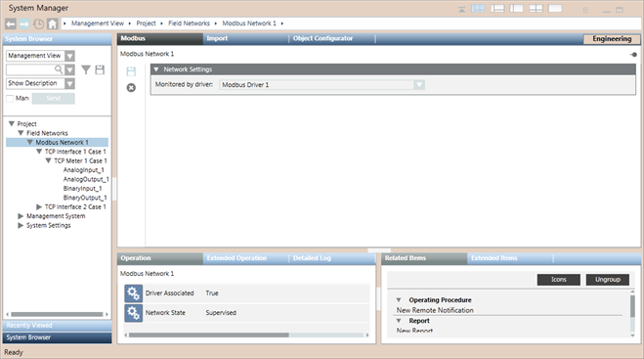
Task: Click the Icons button in Related Items
Action: coord(559,280)
